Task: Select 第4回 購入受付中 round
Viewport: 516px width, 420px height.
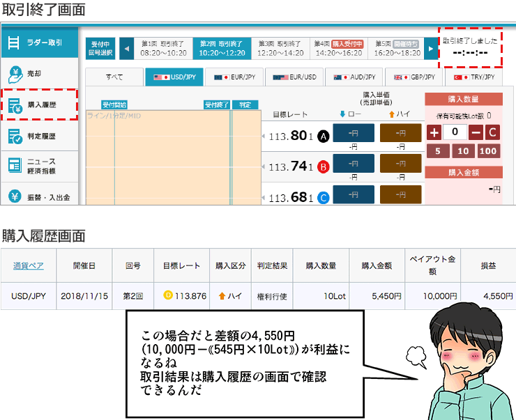Action: [x=337, y=47]
